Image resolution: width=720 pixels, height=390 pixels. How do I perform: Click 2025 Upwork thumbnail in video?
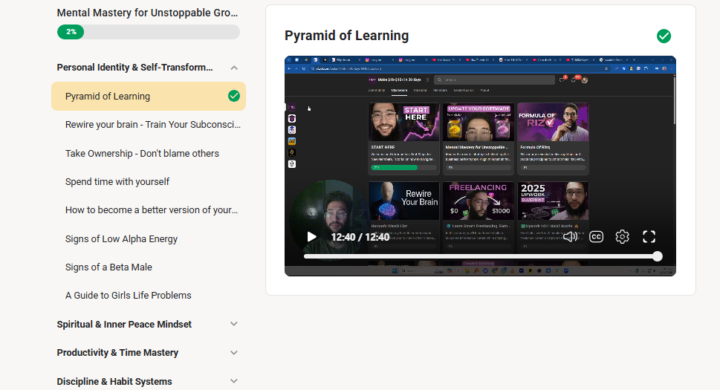[x=553, y=201]
